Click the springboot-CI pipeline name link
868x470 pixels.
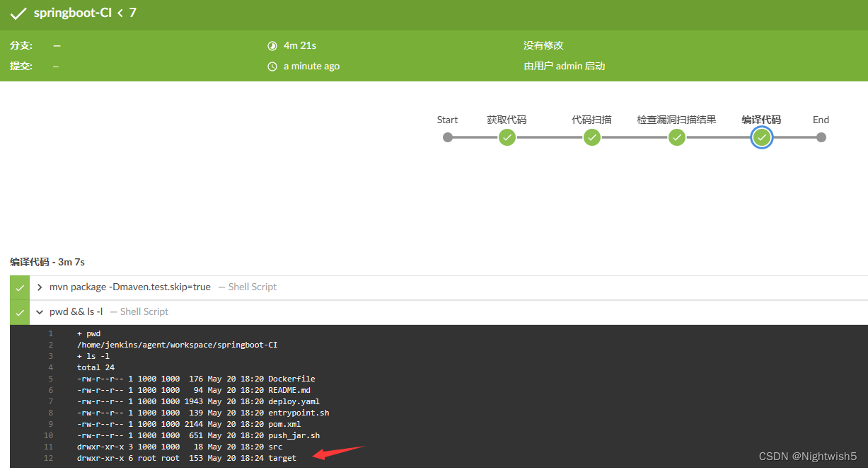pos(72,13)
